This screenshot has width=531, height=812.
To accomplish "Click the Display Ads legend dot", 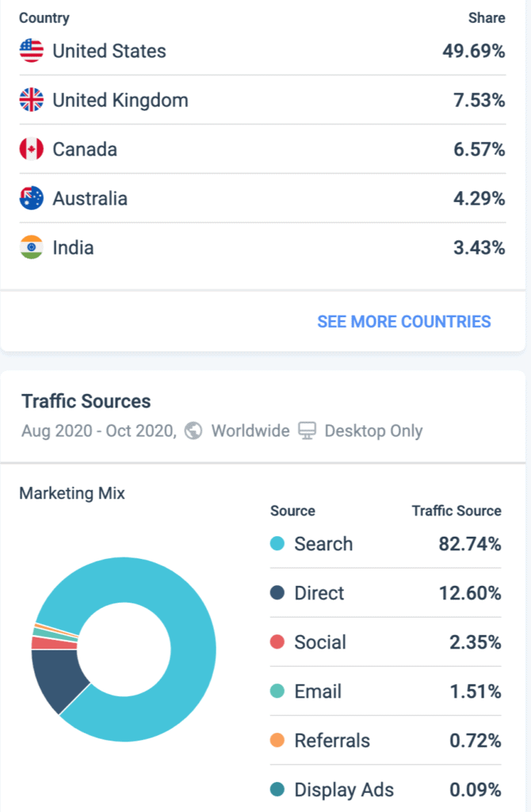I will point(277,790).
